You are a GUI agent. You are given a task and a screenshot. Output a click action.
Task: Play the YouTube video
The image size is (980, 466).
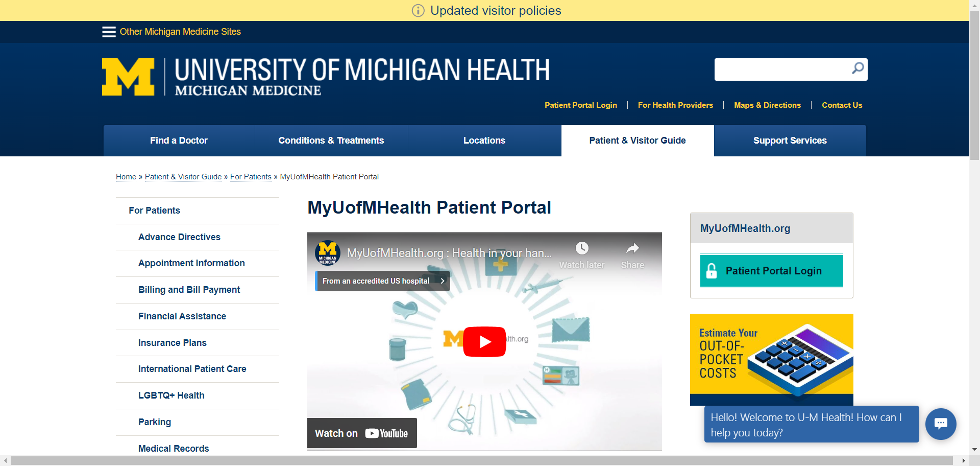(x=484, y=341)
